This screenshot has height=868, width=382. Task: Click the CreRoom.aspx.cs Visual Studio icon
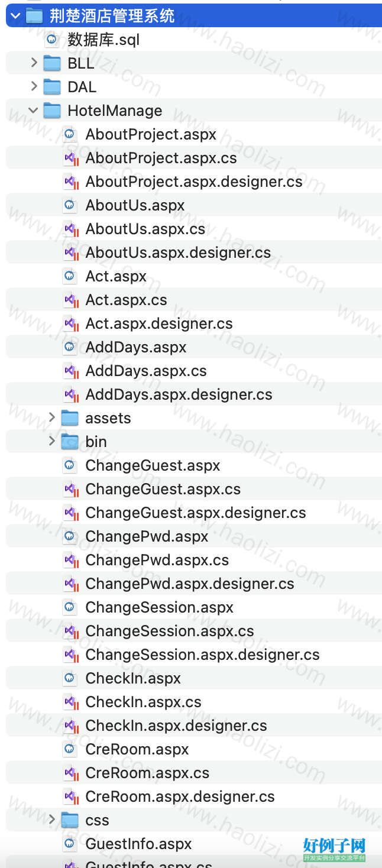tap(71, 773)
